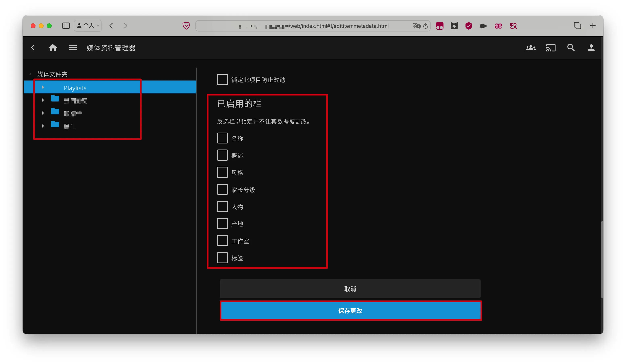The width and height of the screenshot is (626, 364).
Task: Tick the 标签 checkbox
Action: coord(222,258)
